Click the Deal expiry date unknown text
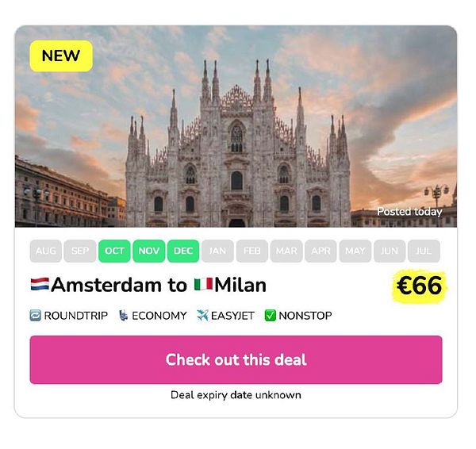Image resolution: width=476 pixels, height=449 pixels. pyautogui.click(x=236, y=395)
